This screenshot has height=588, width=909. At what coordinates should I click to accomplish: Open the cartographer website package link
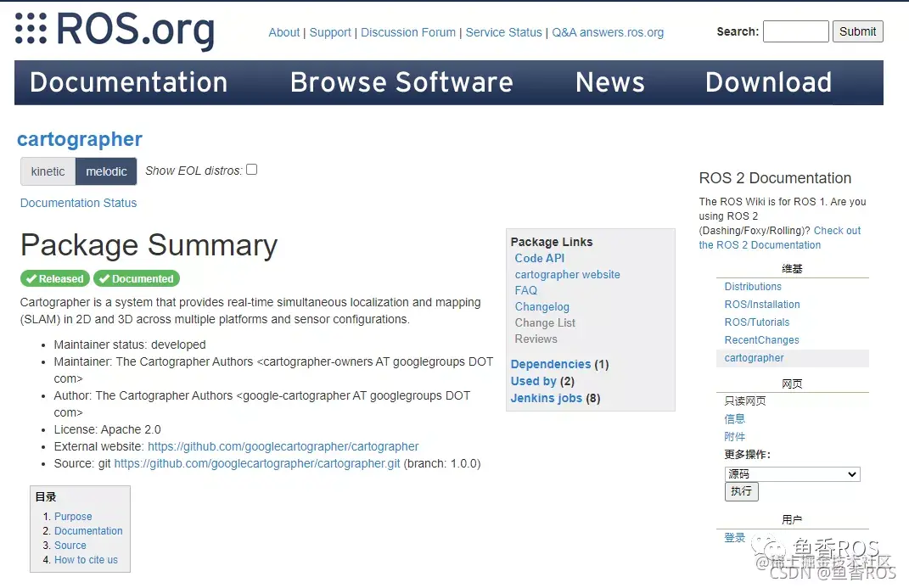(x=567, y=275)
